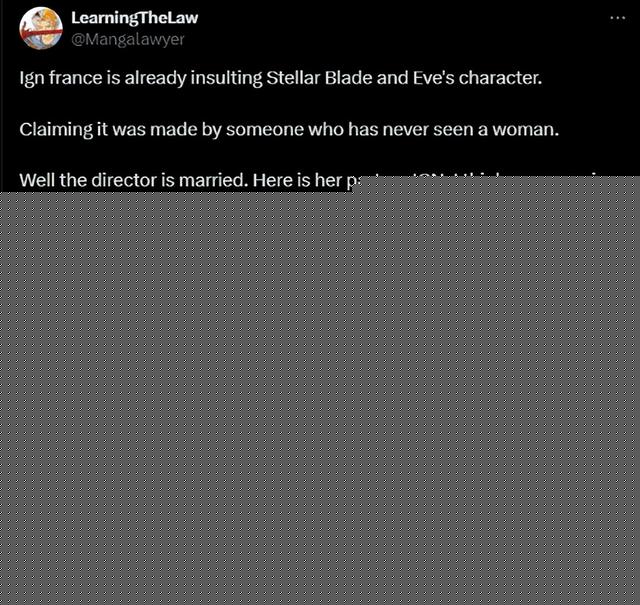Open the tweet's more options menu
This screenshot has width=640, height=605.
[617, 18]
